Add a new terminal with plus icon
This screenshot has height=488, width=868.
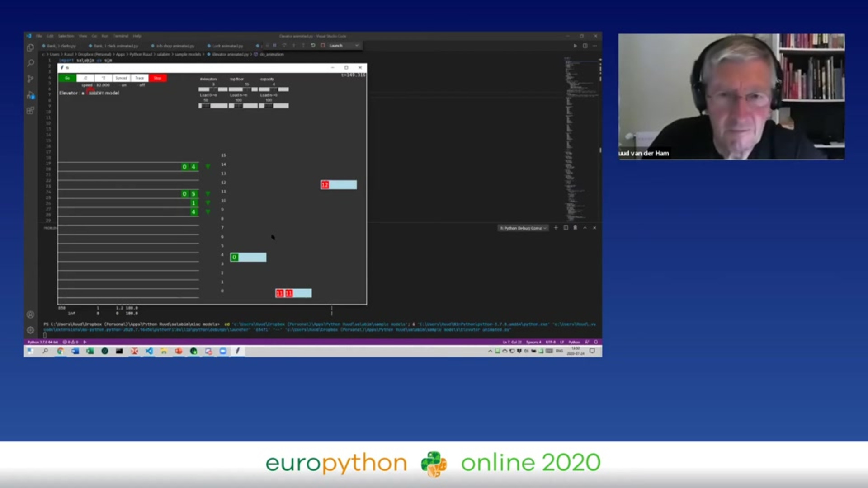tap(556, 228)
